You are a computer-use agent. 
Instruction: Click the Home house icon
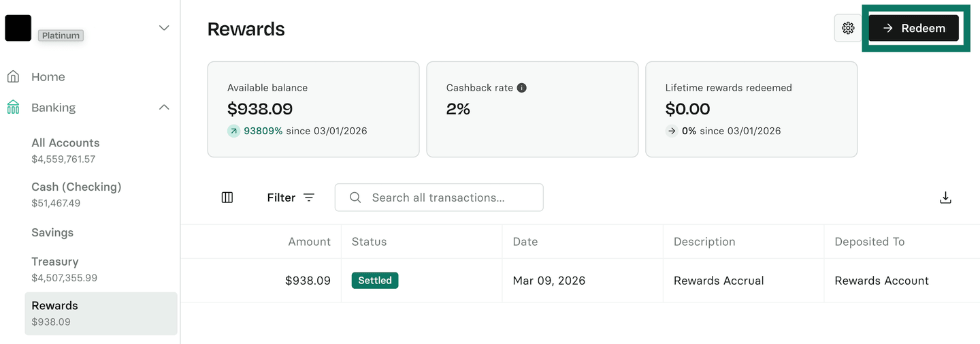tap(13, 77)
